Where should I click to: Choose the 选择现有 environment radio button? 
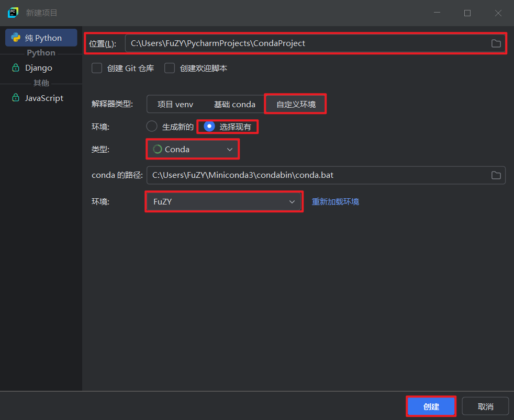point(209,126)
